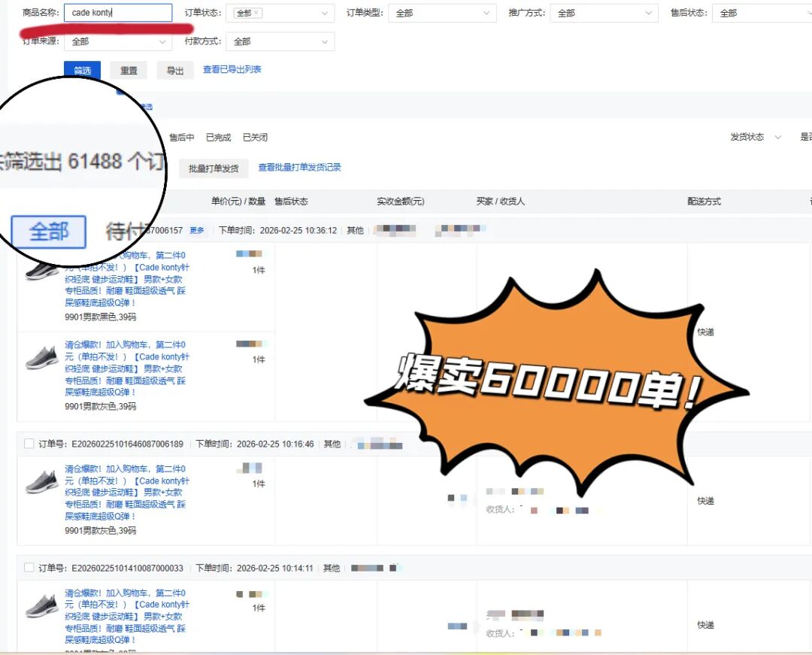Open product title link above 9901男款黑色,39码
The height and width of the screenshot is (655, 812).
(x=127, y=279)
